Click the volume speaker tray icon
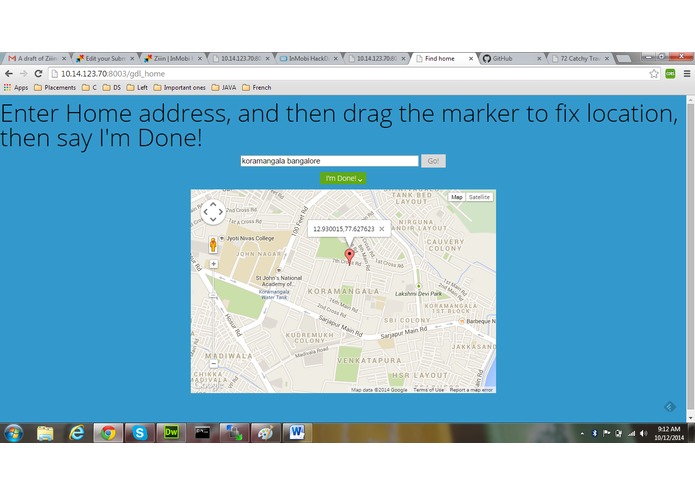The width and height of the screenshot is (695, 494). coord(643,433)
